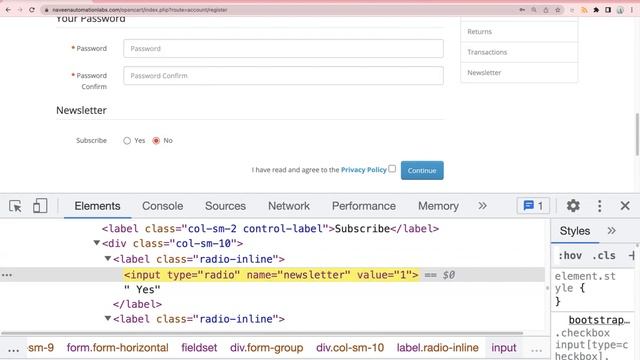Select the Subscribe label node in DOM tree

(270, 229)
